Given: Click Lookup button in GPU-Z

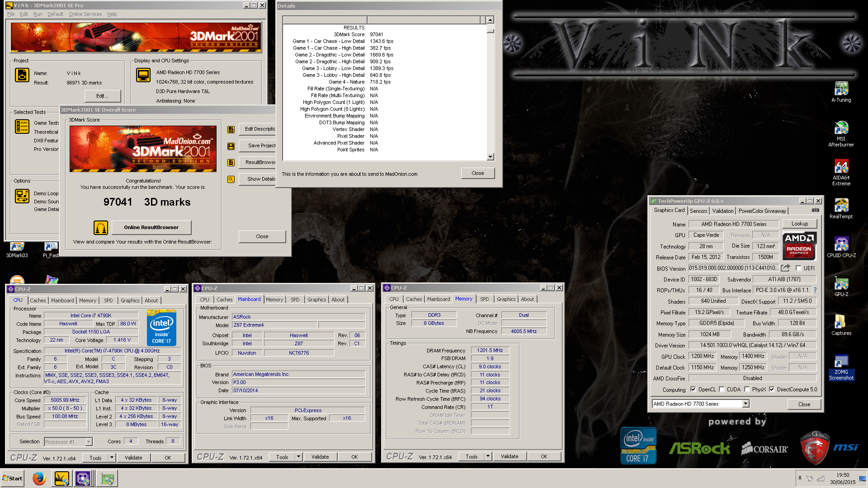Looking at the screenshot, I should point(800,224).
